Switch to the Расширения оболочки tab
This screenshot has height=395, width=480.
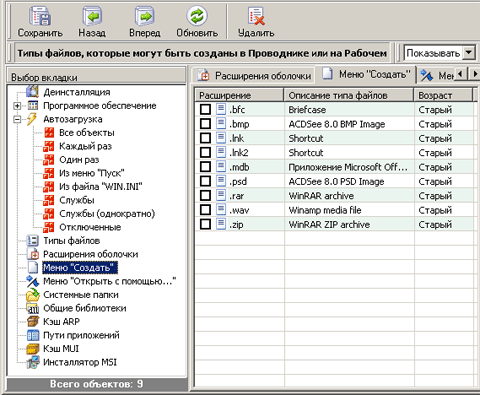click(x=254, y=76)
